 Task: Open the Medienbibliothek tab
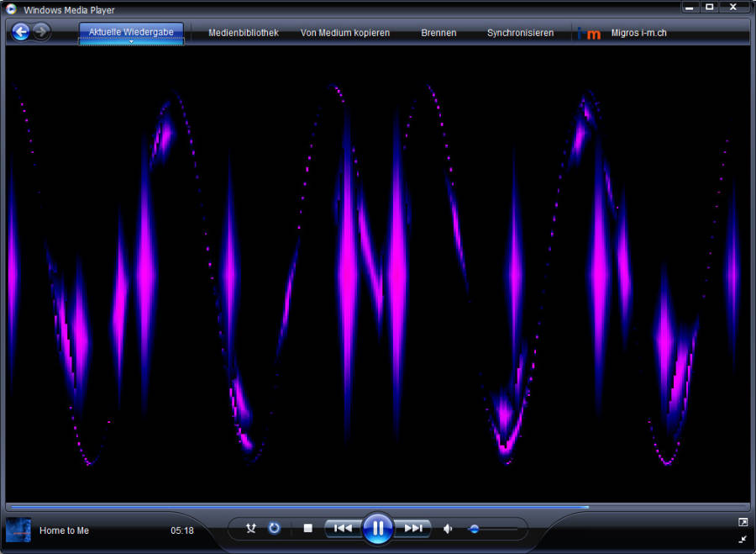click(x=243, y=33)
